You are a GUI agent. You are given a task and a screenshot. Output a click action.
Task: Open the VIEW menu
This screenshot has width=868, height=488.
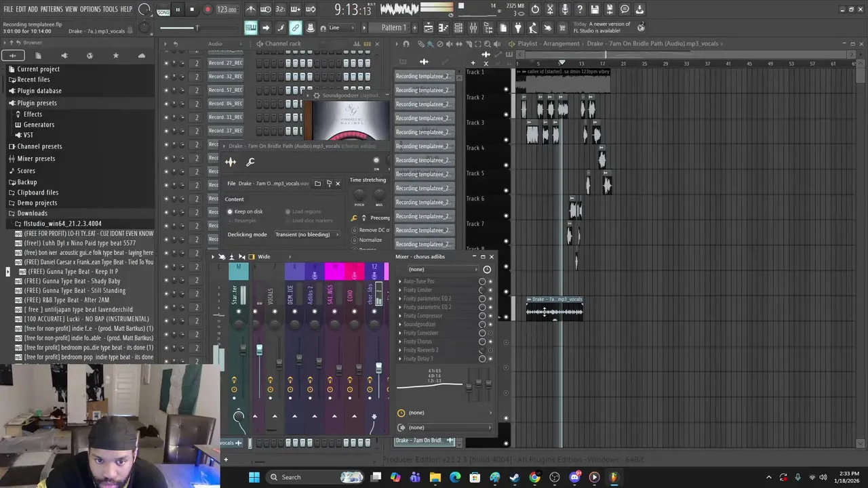coord(71,9)
